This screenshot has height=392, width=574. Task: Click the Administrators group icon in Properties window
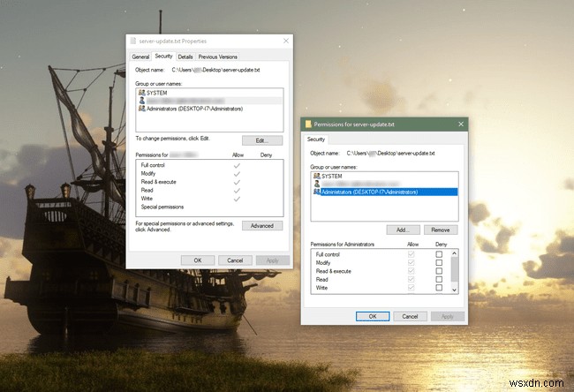[141, 109]
